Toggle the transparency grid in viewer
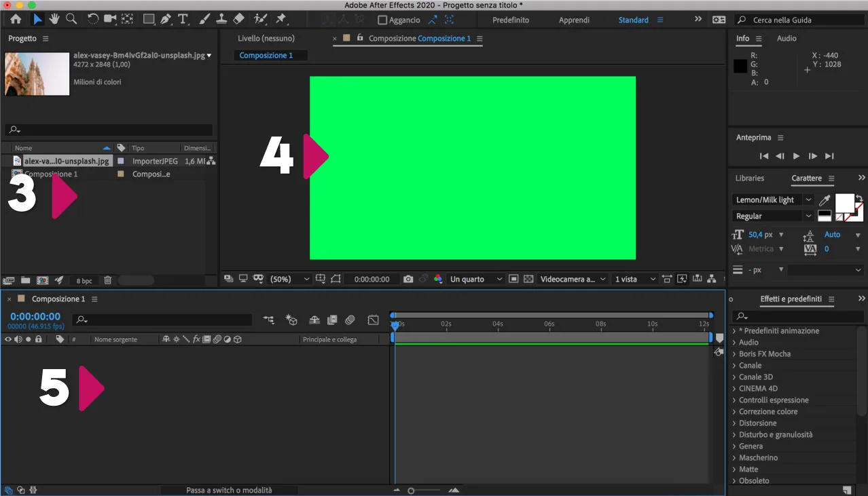This screenshot has width=868, height=496. click(x=528, y=279)
